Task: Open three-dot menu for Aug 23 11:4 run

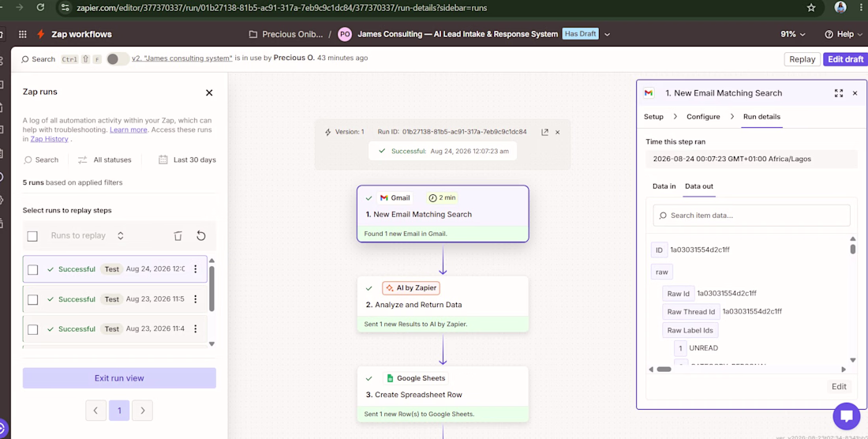Action: (x=196, y=328)
